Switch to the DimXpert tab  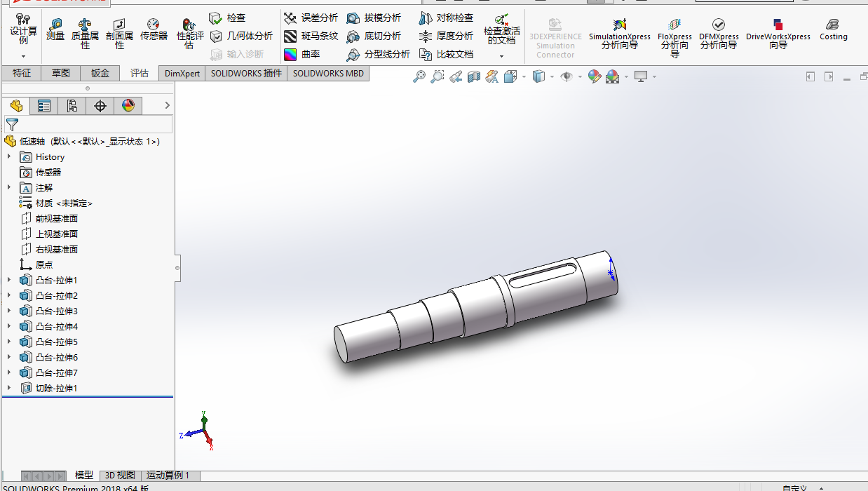(182, 73)
